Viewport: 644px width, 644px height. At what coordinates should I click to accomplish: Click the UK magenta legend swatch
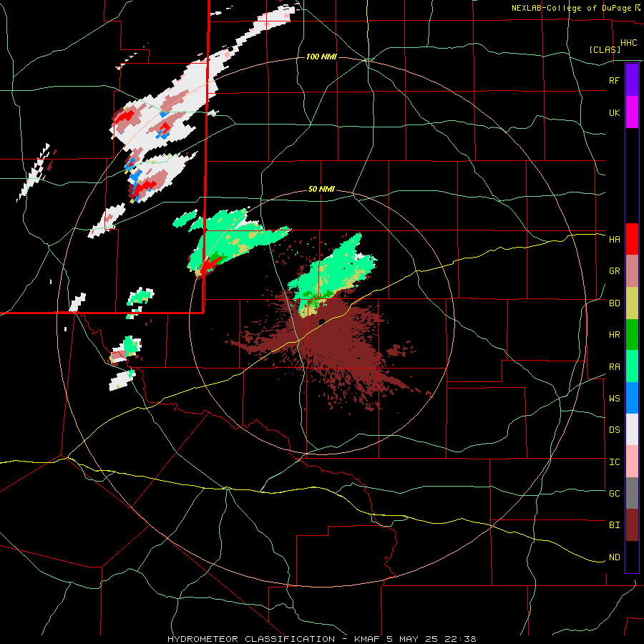[x=632, y=112]
